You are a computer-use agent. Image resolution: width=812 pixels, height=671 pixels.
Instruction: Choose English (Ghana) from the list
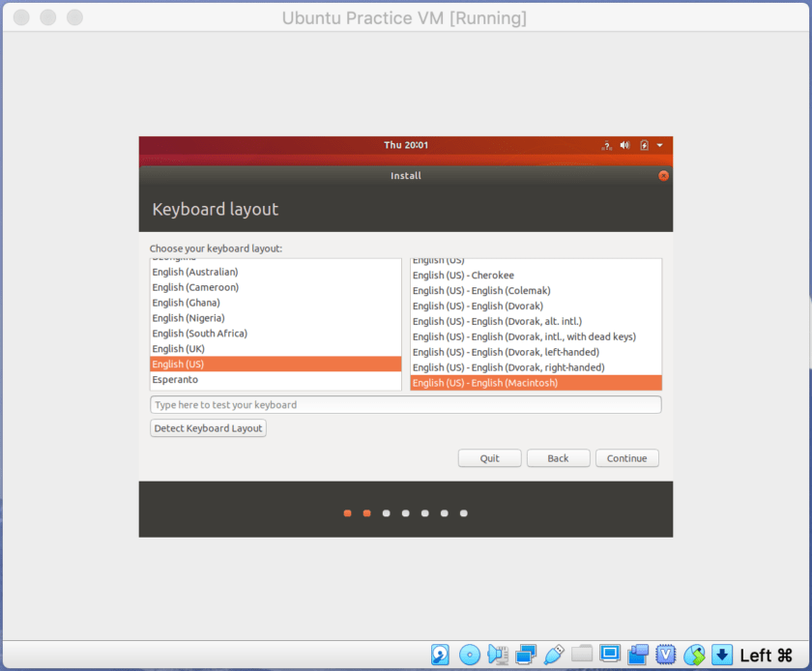point(275,303)
